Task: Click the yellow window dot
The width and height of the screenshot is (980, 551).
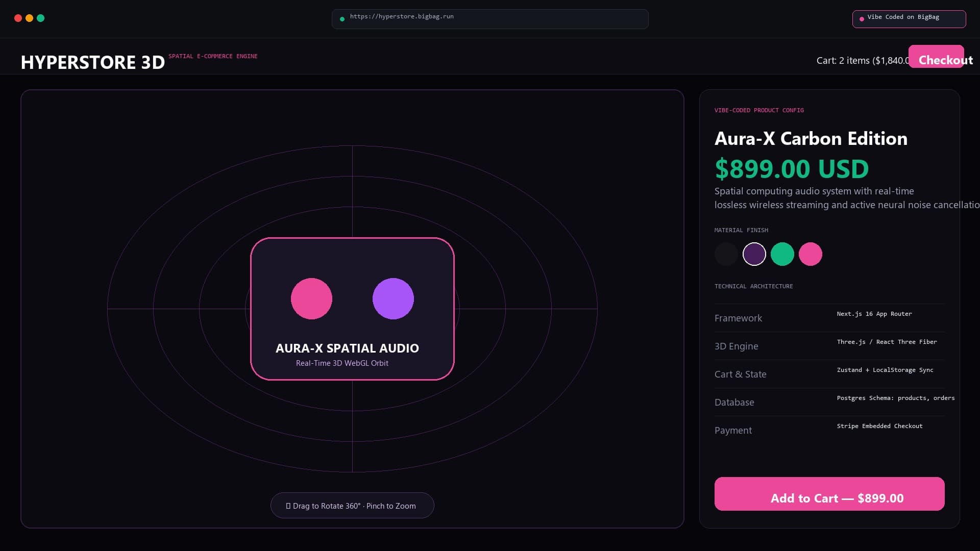Action: coord(29,18)
